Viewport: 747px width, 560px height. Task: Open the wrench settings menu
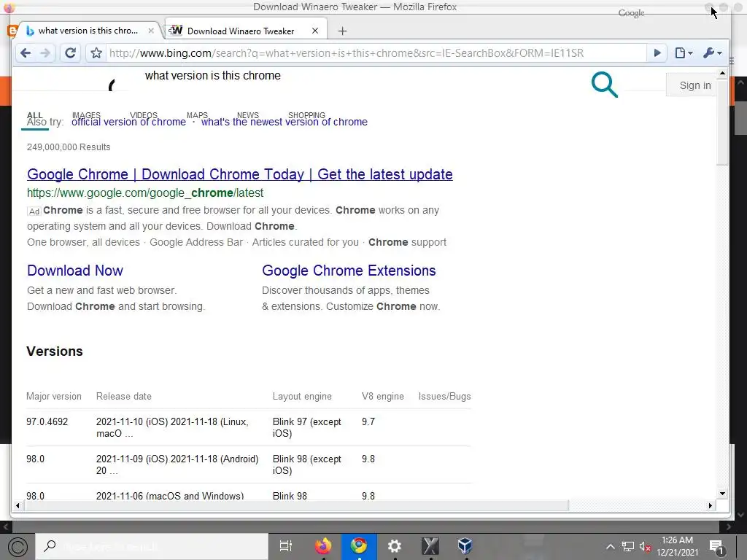tap(712, 52)
